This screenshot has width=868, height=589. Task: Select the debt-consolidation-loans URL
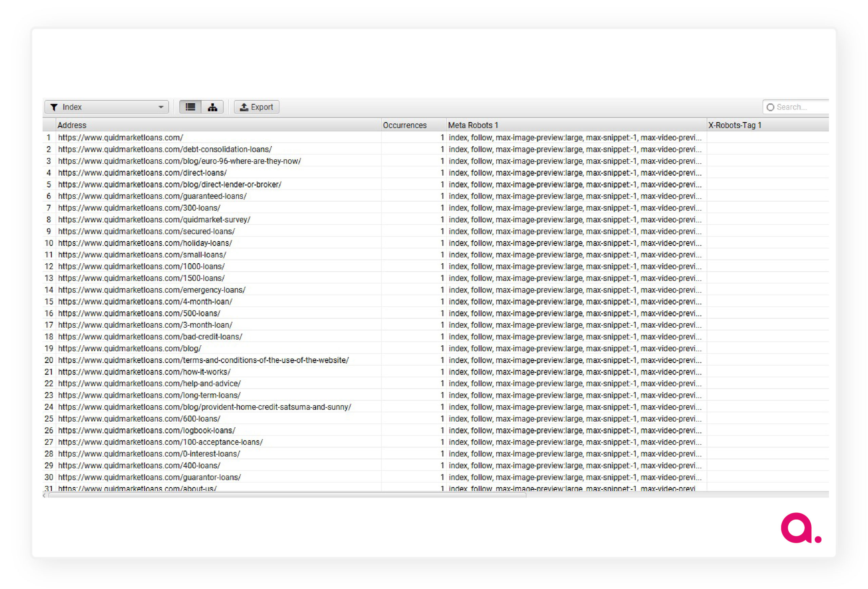point(165,149)
